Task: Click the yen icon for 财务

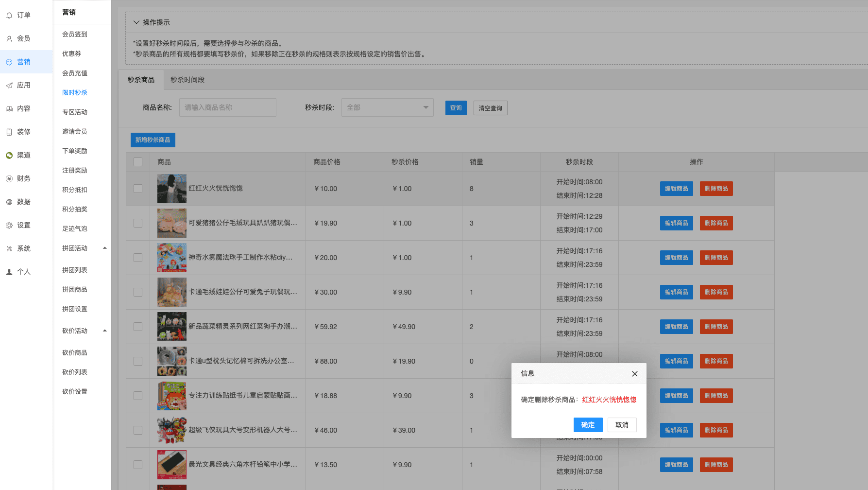Action: (9, 179)
